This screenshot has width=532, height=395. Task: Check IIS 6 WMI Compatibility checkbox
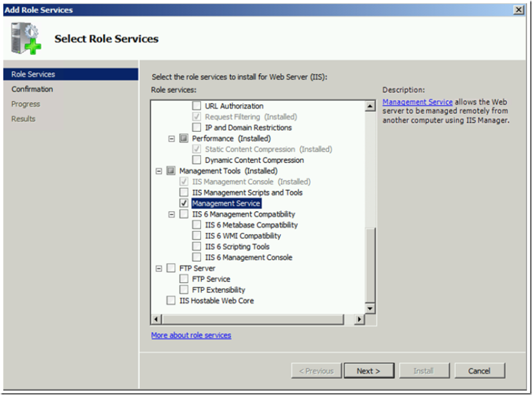[x=196, y=236]
